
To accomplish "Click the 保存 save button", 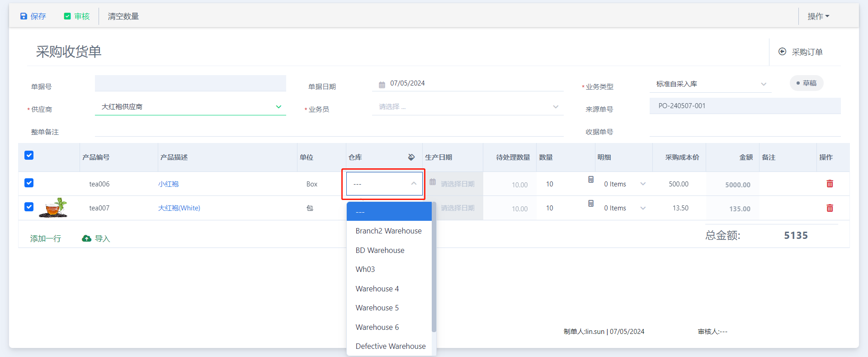I will tap(33, 16).
